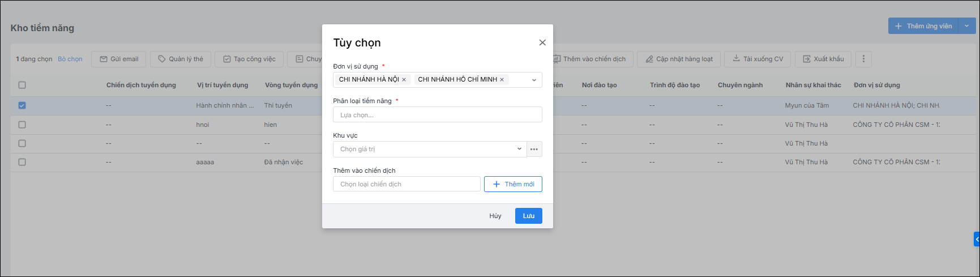Check the empty-position row checkbox

(22, 143)
